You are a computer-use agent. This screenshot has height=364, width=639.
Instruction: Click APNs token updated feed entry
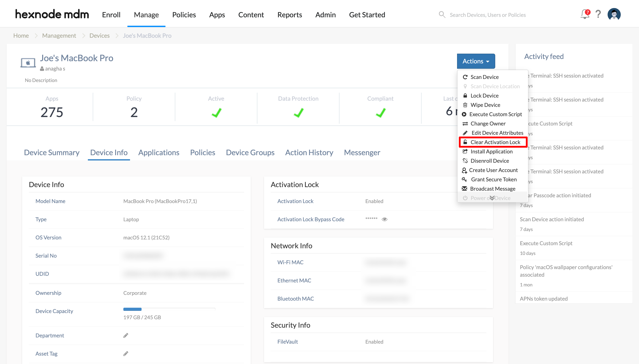pos(544,299)
